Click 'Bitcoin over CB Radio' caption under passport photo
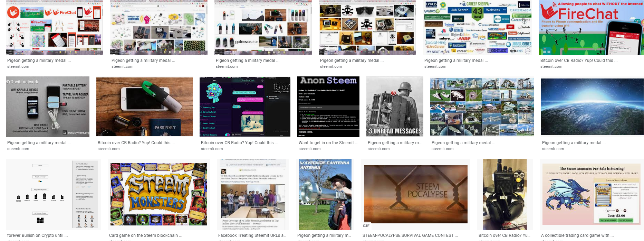The width and height of the screenshot is (644, 241). [136, 143]
